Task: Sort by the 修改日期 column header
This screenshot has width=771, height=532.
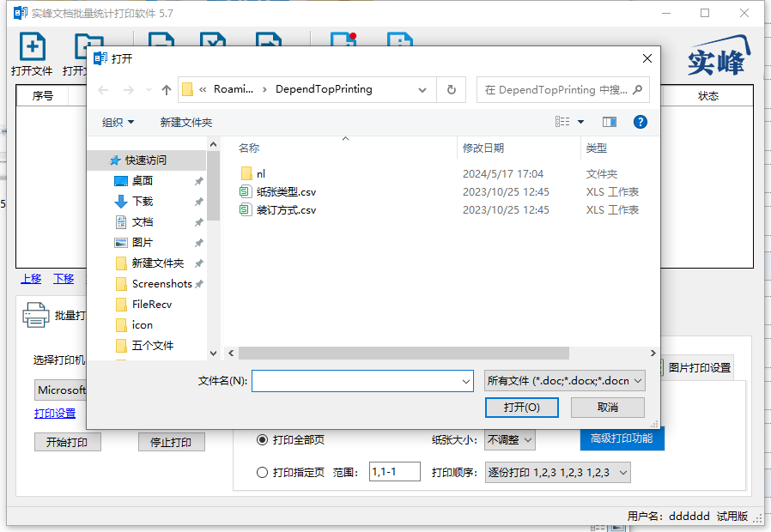Action: click(483, 148)
